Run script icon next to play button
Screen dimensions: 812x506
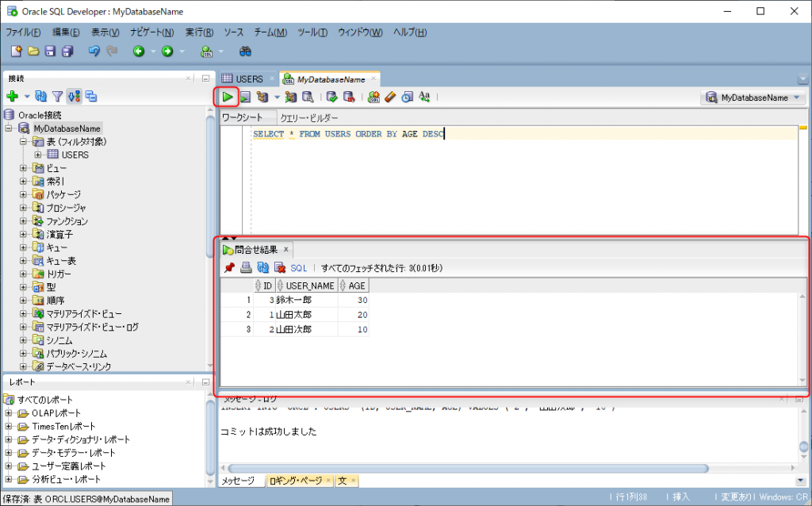point(245,97)
